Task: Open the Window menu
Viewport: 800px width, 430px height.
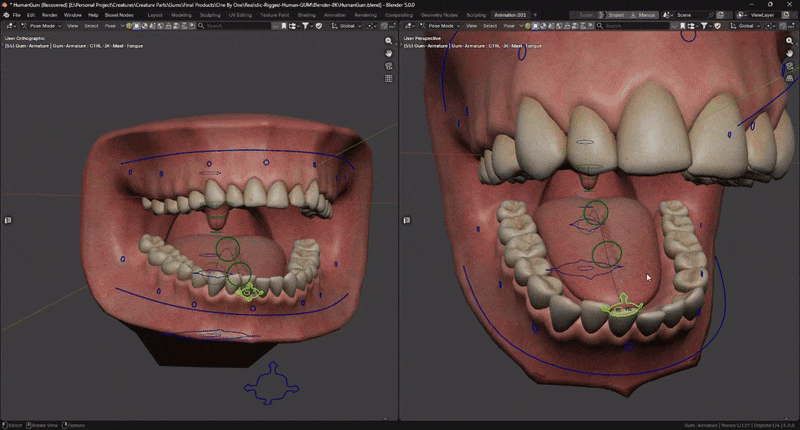Action: click(72, 15)
